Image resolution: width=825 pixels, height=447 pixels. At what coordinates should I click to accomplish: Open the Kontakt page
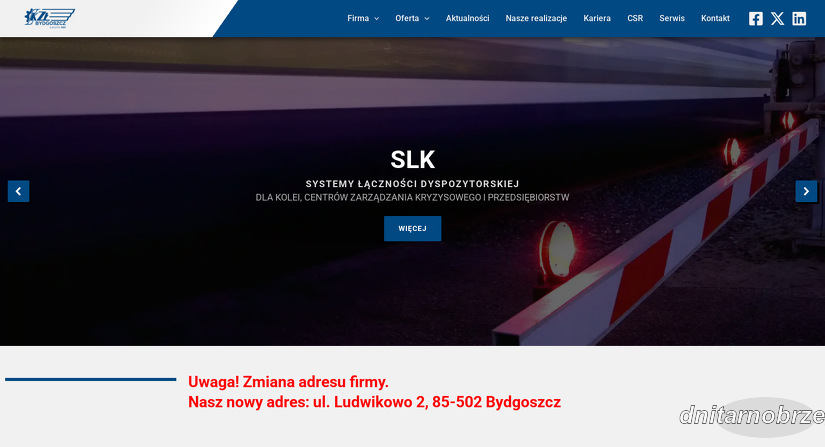[715, 18]
